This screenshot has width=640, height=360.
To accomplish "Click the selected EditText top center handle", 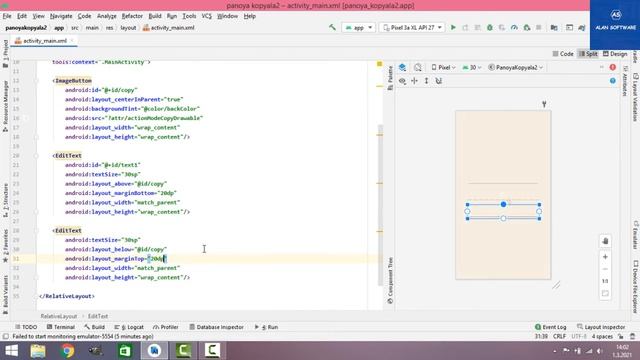I will tap(503, 204).
